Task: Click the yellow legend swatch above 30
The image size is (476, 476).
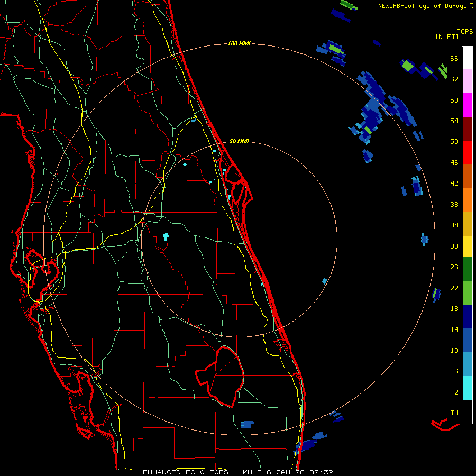Action: point(467,246)
